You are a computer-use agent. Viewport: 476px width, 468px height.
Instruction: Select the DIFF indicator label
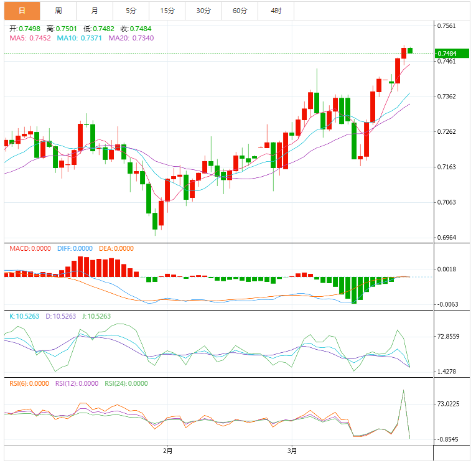coord(75,248)
